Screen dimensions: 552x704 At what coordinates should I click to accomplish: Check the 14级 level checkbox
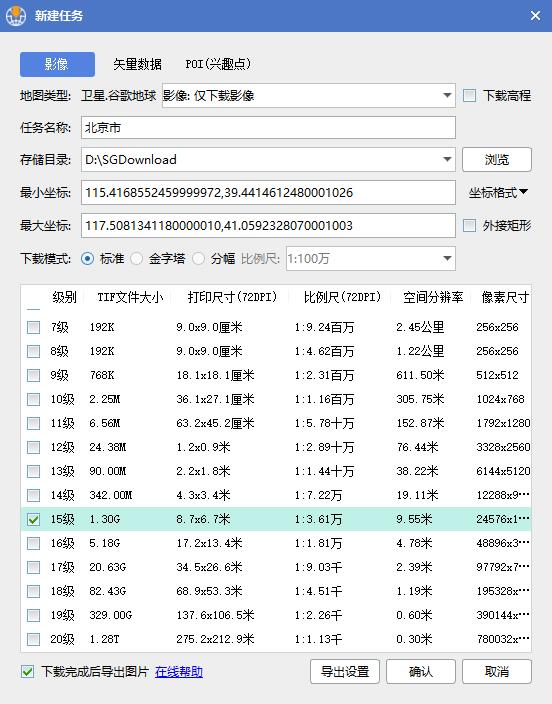pyautogui.click(x=34, y=495)
